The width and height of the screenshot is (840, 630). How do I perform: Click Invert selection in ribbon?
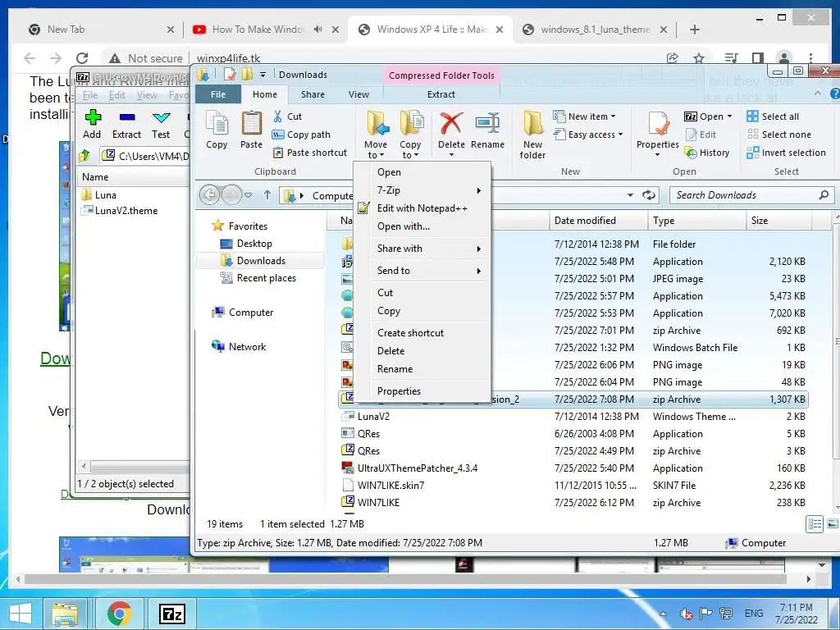786,153
